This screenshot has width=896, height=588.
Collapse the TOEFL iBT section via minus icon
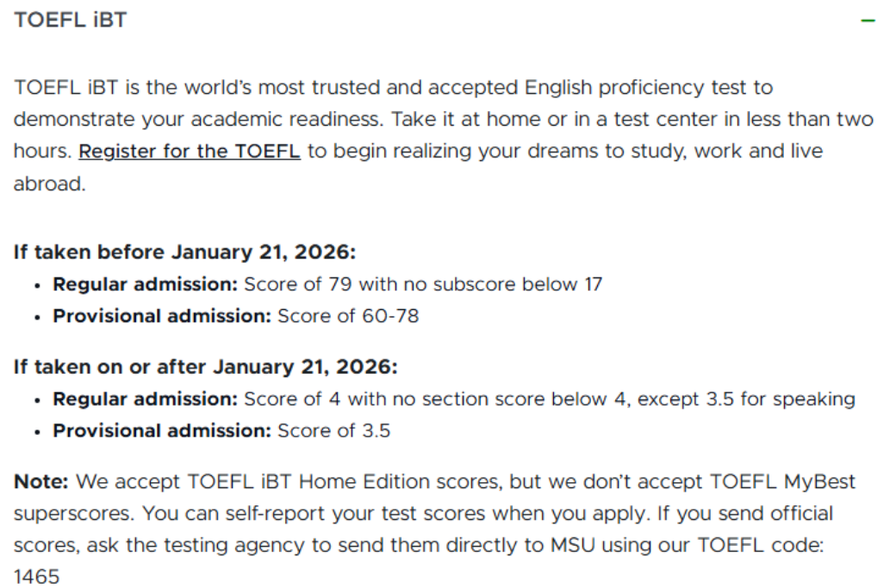pyautogui.click(x=868, y=20)
